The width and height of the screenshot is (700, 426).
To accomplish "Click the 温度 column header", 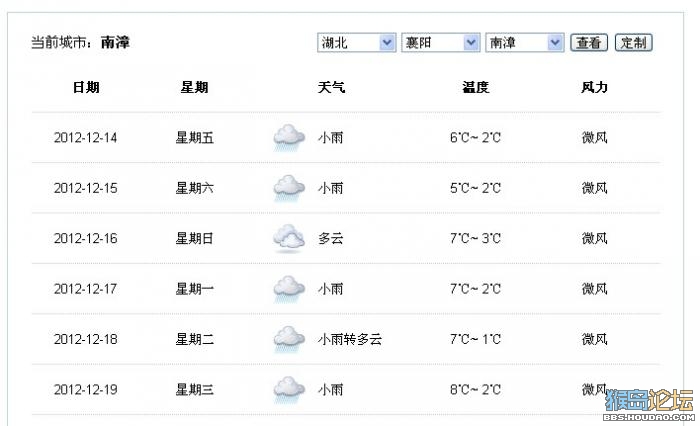I will pyautogui.click(x=475, y=87).
